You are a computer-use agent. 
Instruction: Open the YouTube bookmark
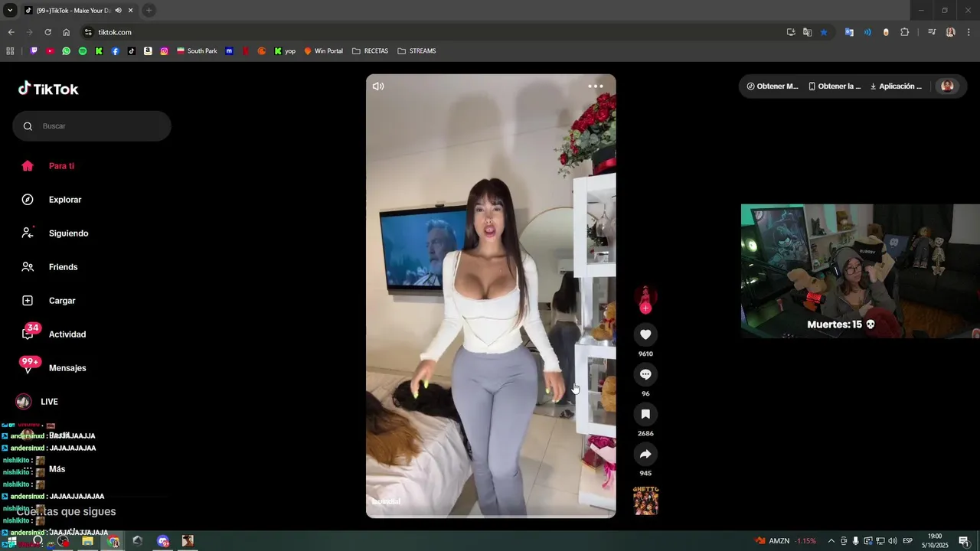tap(50, 51)
